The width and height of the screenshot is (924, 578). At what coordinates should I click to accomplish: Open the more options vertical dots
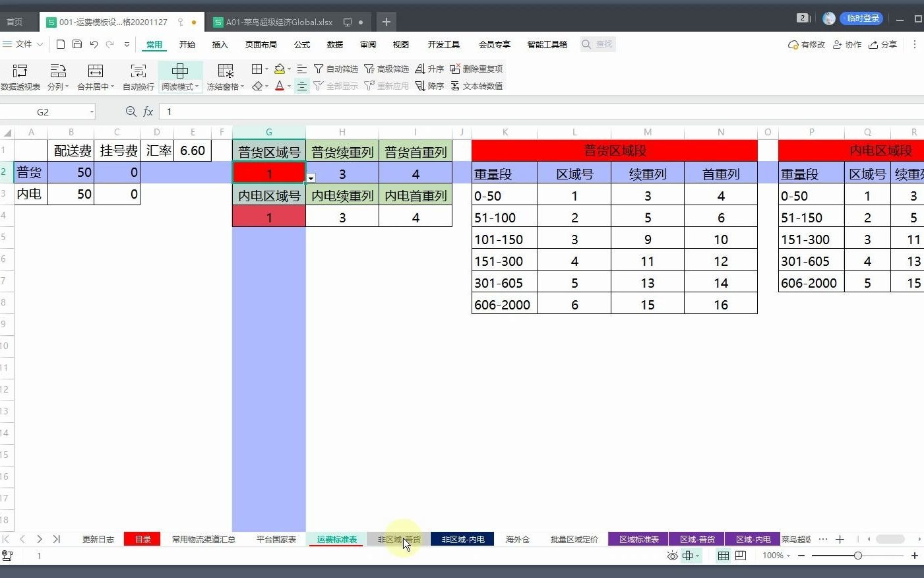[x=914, y=44]
